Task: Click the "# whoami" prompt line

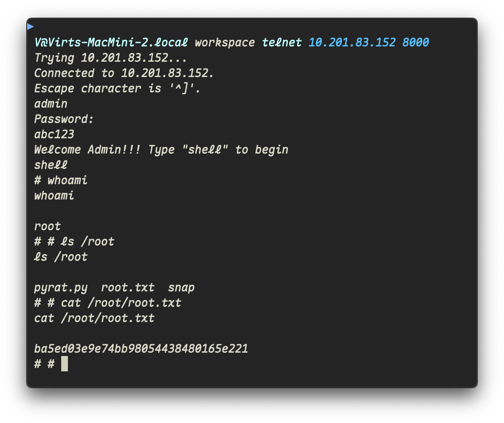Action: pos(61,180)
